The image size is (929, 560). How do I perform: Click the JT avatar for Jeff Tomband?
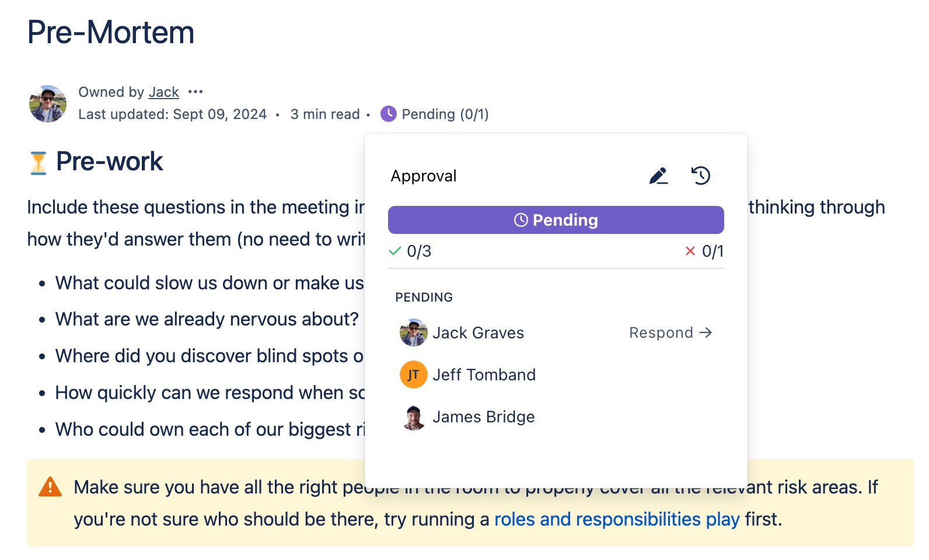[x=413, y=374]
